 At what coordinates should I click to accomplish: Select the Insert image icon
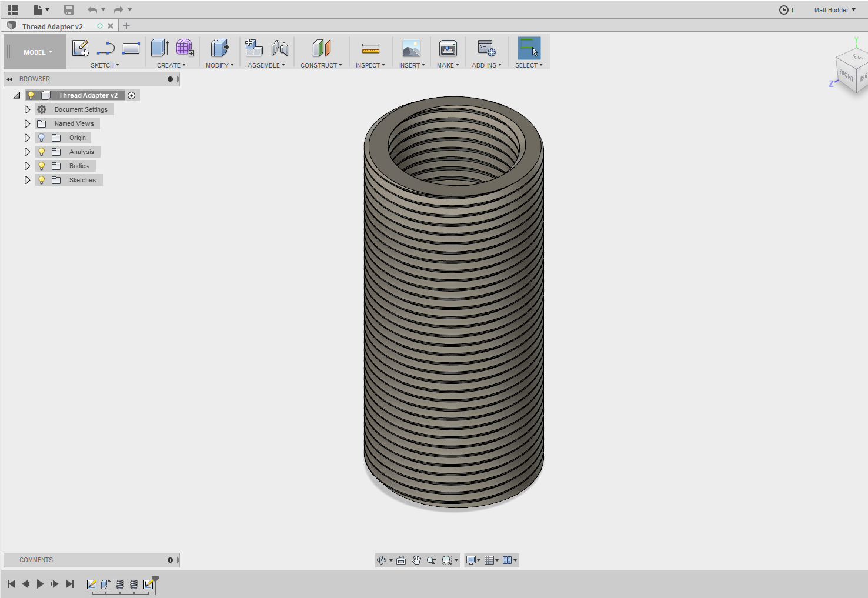(x=411, y=48)
